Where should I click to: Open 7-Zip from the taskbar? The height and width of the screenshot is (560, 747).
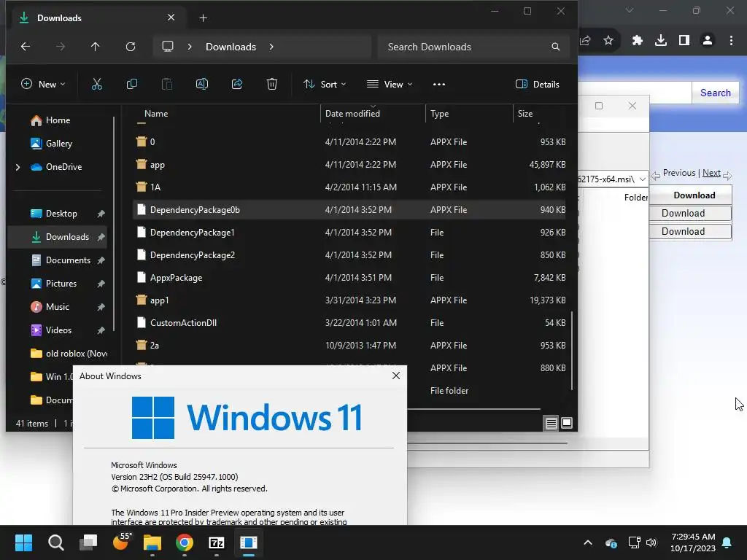[x=217, y=542]
